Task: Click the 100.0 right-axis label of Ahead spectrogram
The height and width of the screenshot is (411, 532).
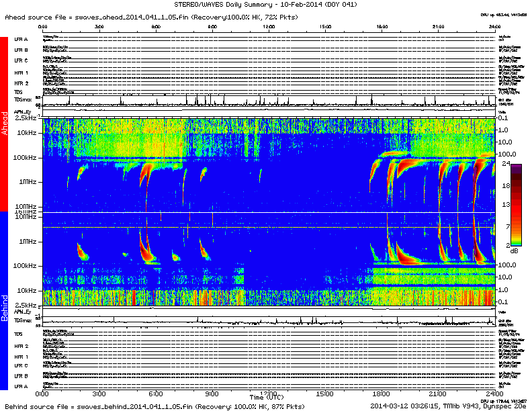Action: tap(507, 154)
